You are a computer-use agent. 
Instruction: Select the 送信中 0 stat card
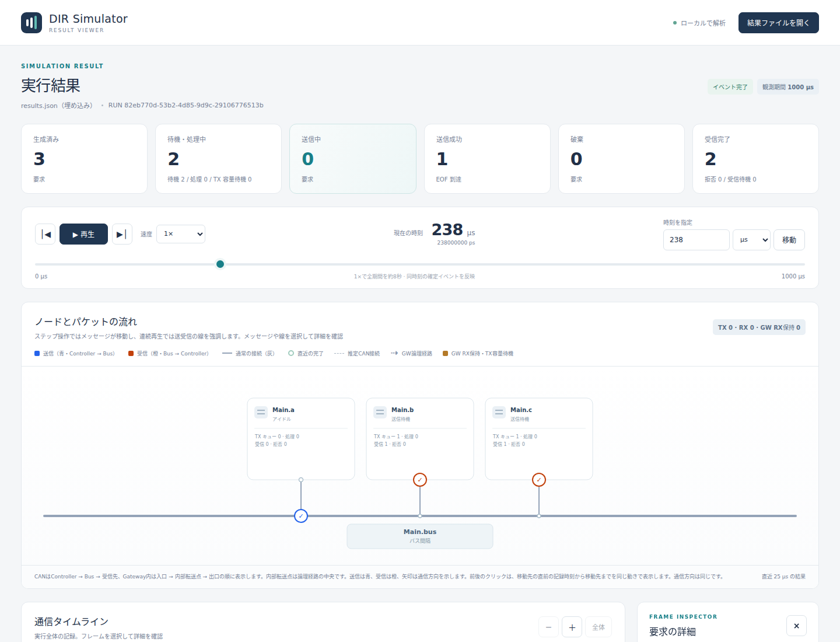[353, 159]
